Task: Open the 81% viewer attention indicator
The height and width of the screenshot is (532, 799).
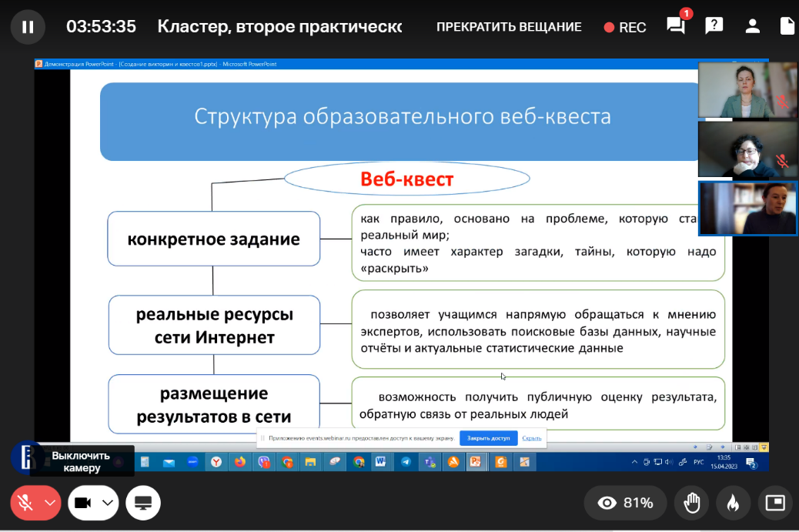Action: coord(625,504)
